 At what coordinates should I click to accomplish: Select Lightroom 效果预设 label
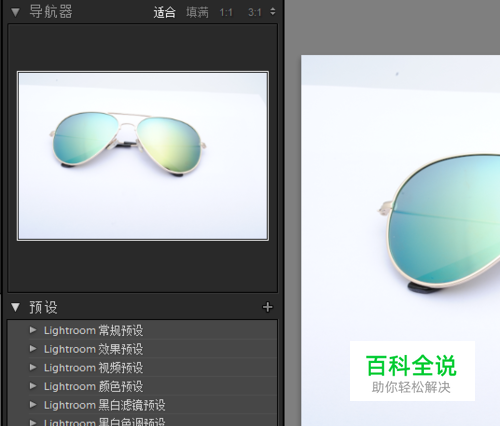(x=93, y=349)
